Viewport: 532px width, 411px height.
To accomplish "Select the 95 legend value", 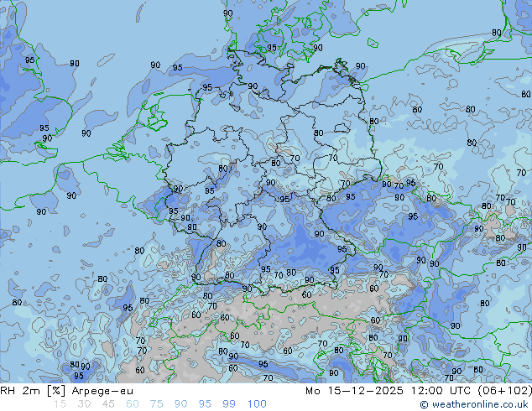I will pos(205,404).
